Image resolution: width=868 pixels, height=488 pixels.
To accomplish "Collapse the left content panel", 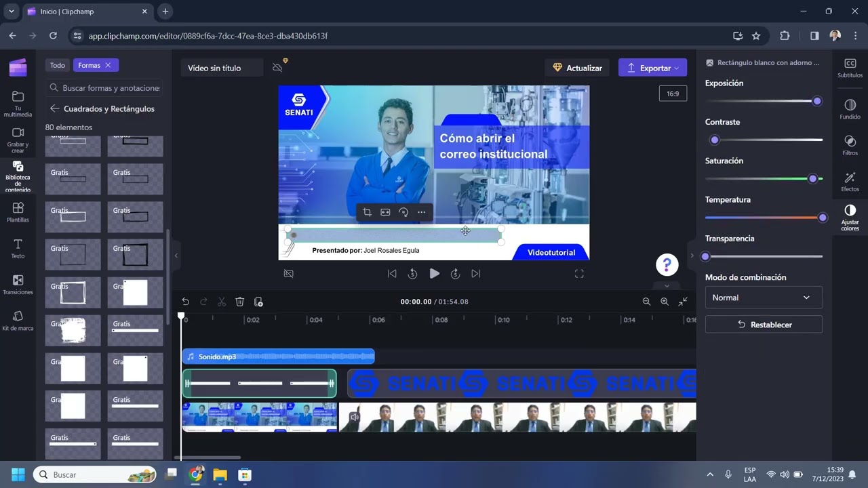I will tap(176, 256).
